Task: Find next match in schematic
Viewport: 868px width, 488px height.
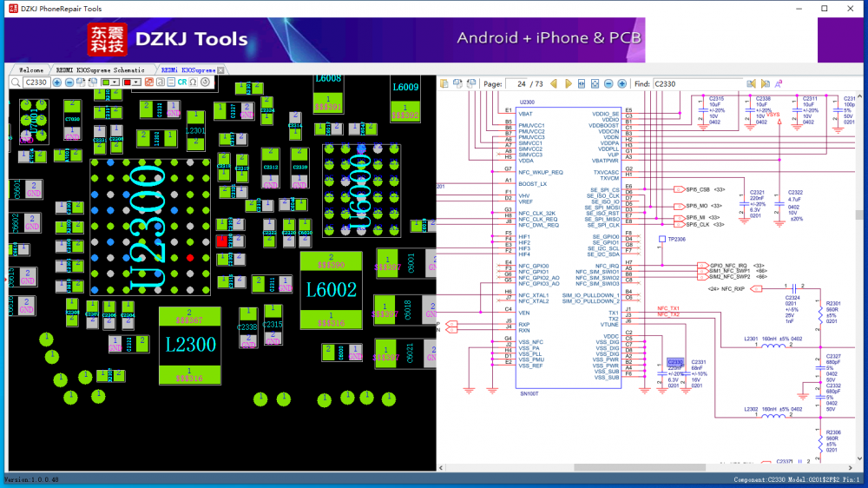Action: 766,83
